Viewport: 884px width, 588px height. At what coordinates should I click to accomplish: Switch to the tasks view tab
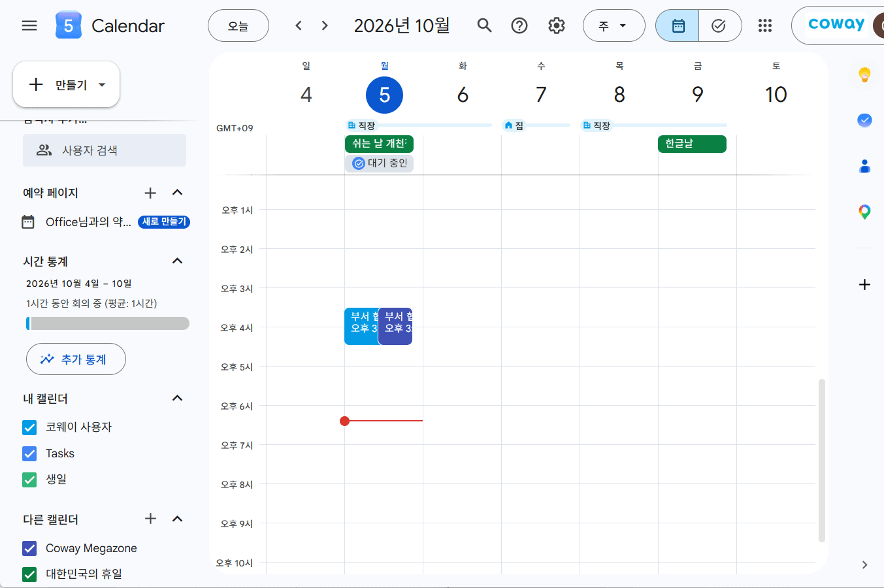click(x=719, y=25)
